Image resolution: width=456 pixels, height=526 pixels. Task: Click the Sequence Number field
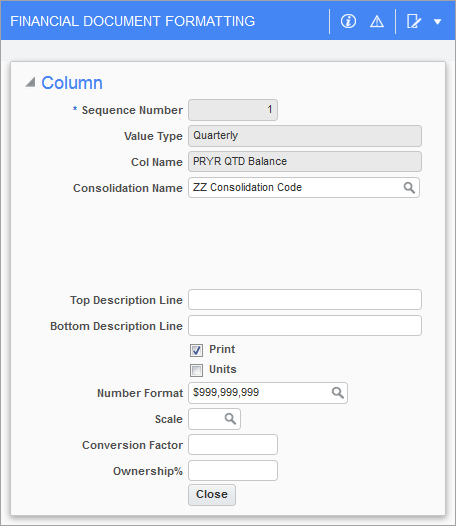pyautogui.click(x=233, y=110)
